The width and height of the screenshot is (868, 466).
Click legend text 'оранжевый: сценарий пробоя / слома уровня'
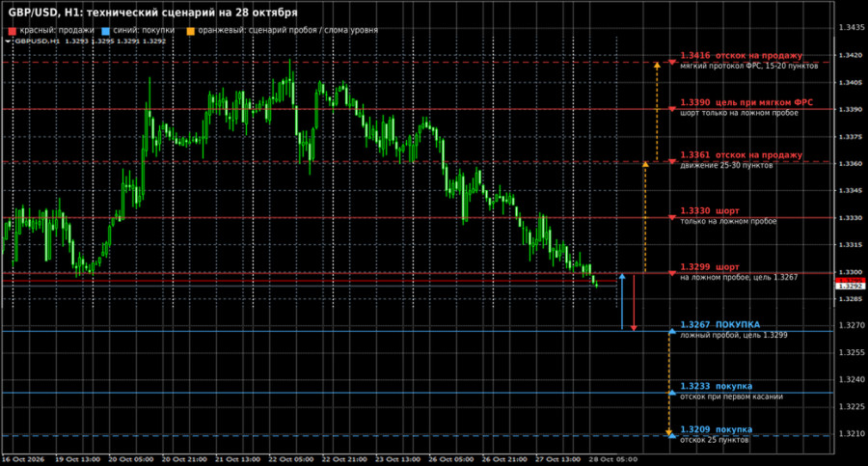click(x=287, y=31)
